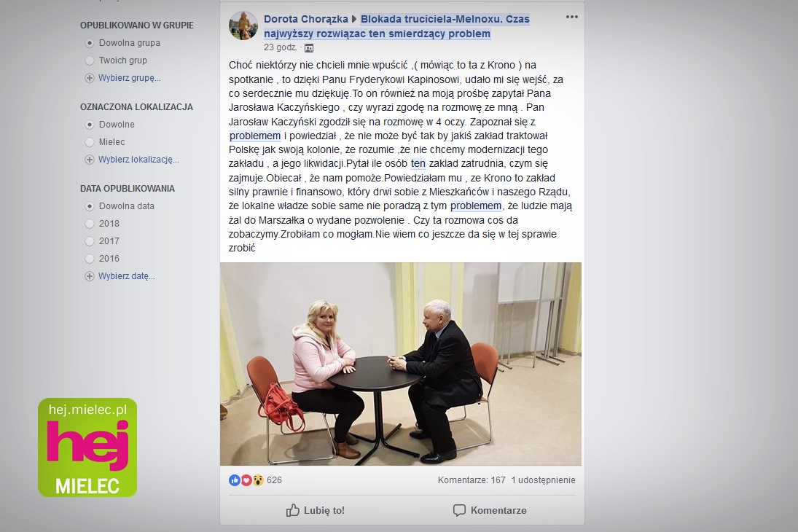Open the author's profile name link

tap(306, 20)
